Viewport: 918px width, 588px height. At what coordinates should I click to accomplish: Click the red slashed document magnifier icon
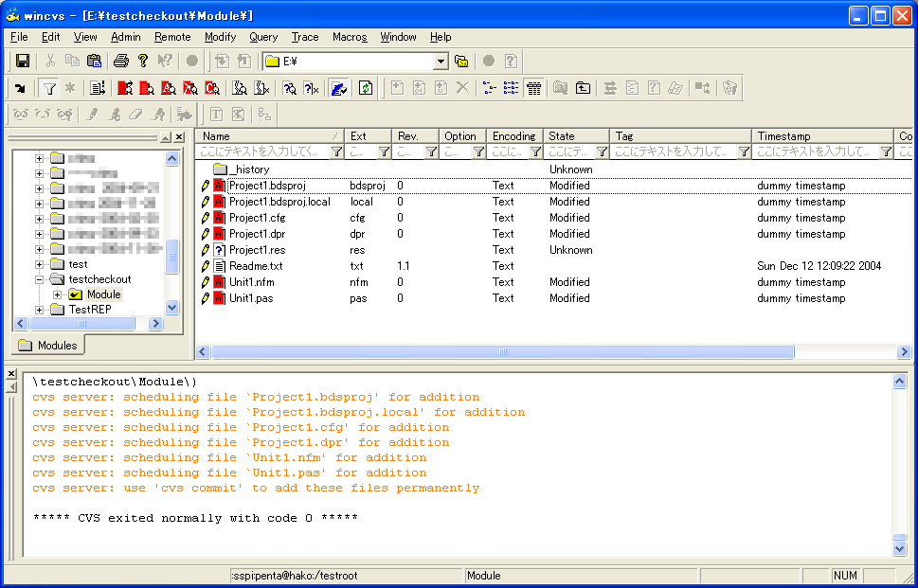[190, 88]
